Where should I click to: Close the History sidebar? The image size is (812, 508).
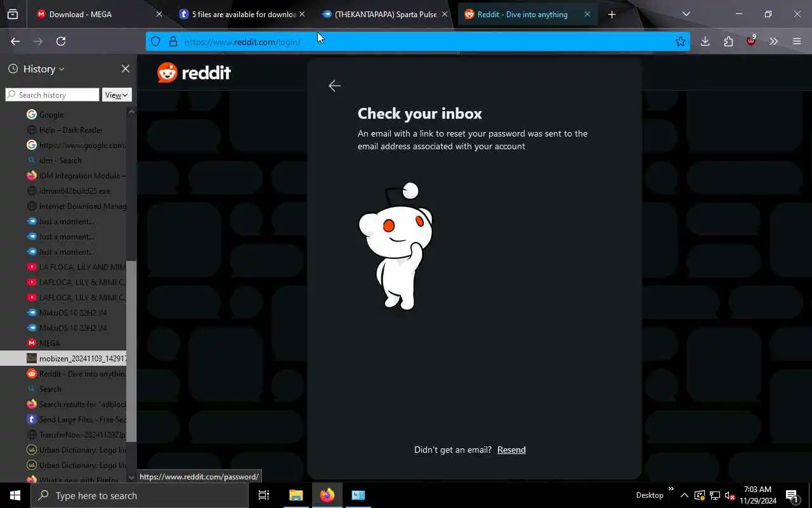[126, 69]
